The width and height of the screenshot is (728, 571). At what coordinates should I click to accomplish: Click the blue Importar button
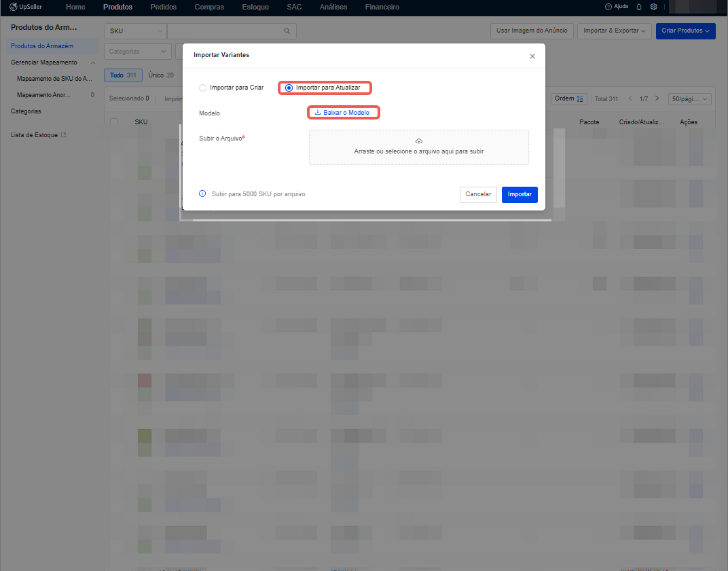coord(520,194)
